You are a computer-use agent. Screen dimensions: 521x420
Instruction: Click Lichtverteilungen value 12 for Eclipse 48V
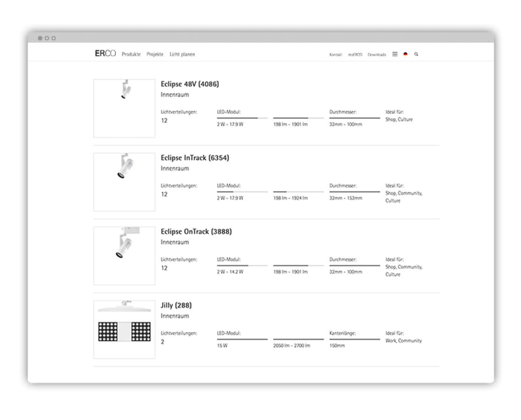[164, 120]
